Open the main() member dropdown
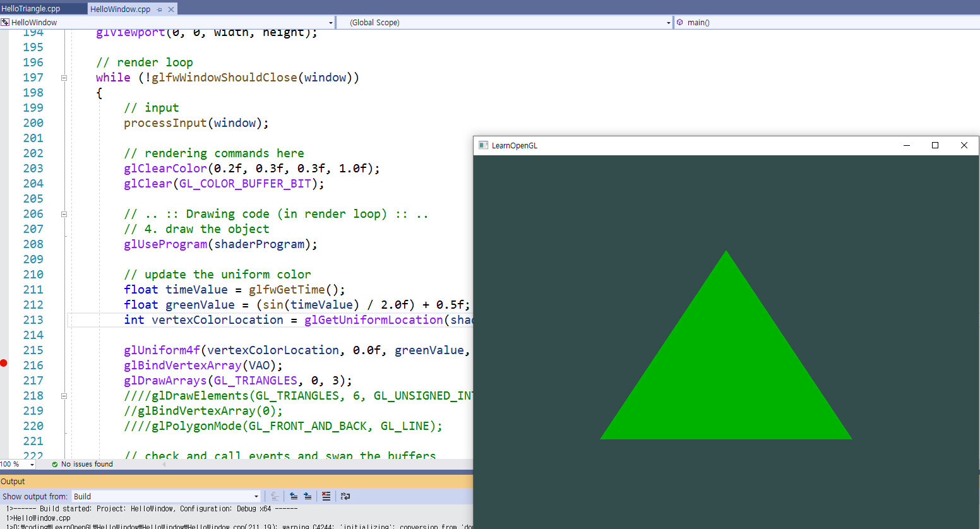 (827, 22)
